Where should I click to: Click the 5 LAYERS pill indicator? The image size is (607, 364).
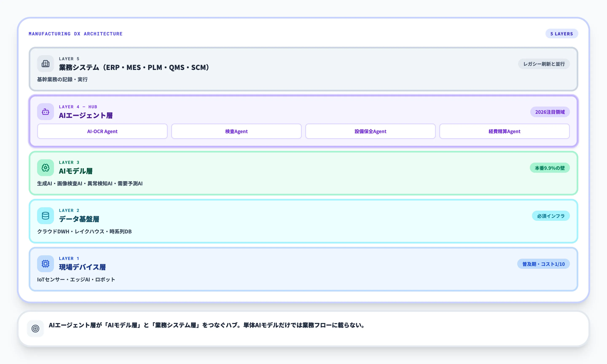[x=562, y=34]
